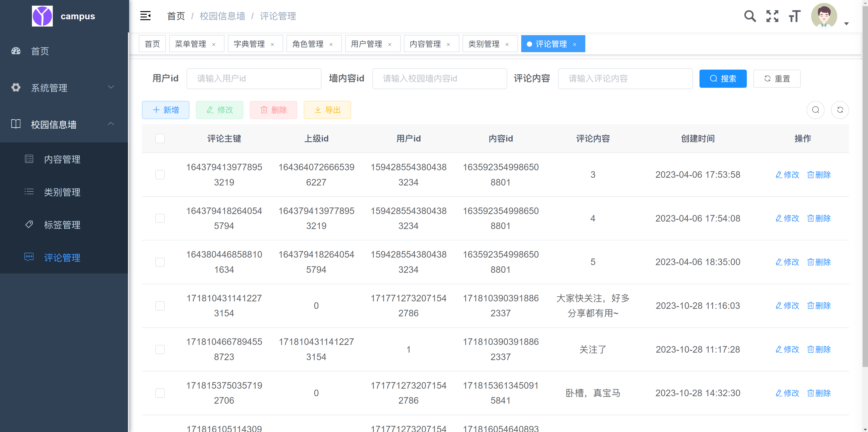Open the avatar dropdown caret
The image size is (868, 432).
[846, 24]
